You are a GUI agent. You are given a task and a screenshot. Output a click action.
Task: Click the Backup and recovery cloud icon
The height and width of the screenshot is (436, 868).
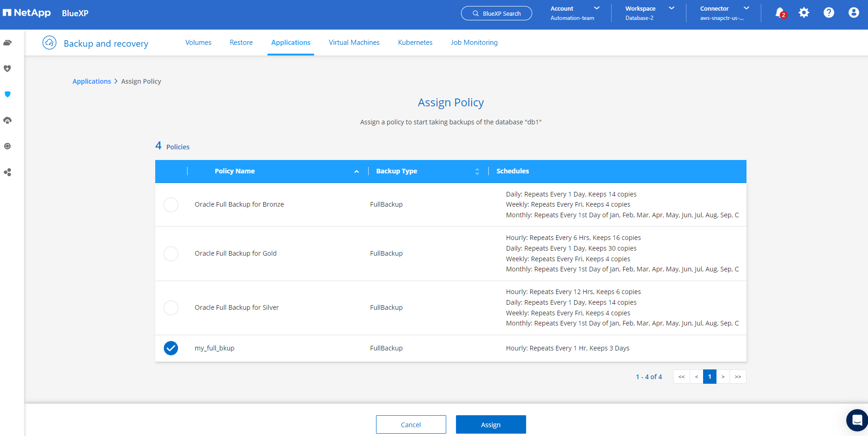coord(49,43)
